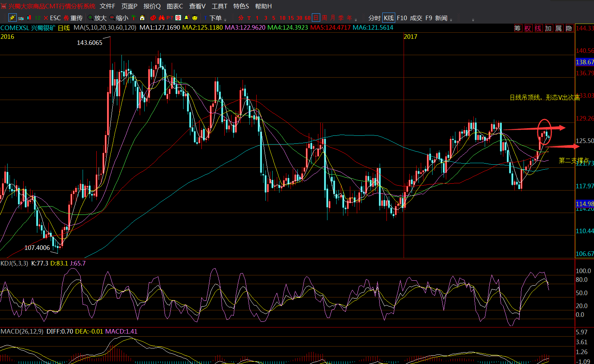Select the 周 weekly period button
594x364 pixels.
tap(324, 18)
